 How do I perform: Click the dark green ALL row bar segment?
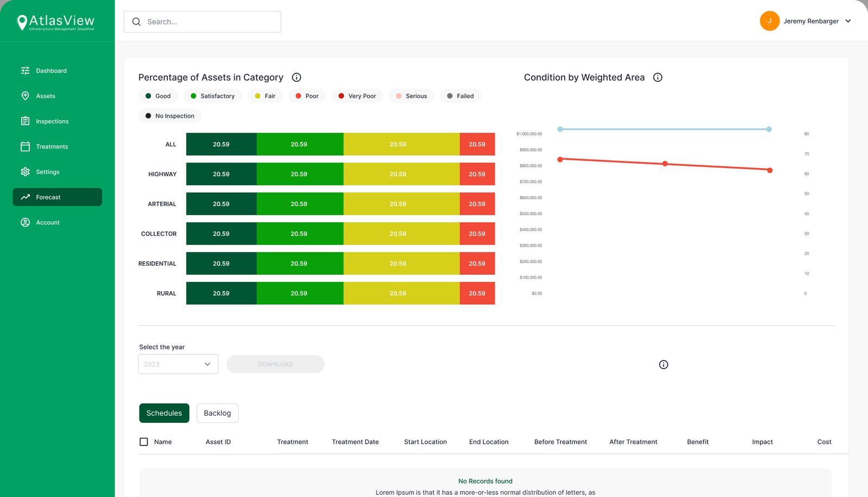tap(221, 144)
